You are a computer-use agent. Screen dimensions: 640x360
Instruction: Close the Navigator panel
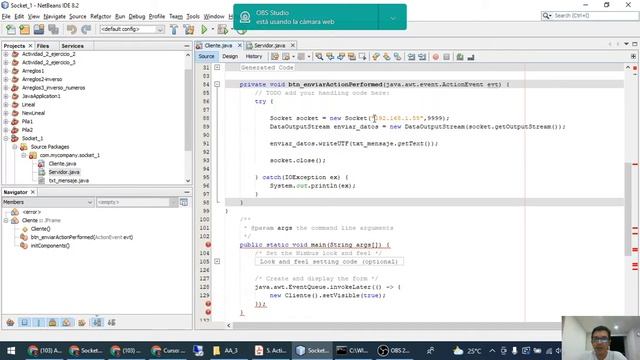click(33, 192)
